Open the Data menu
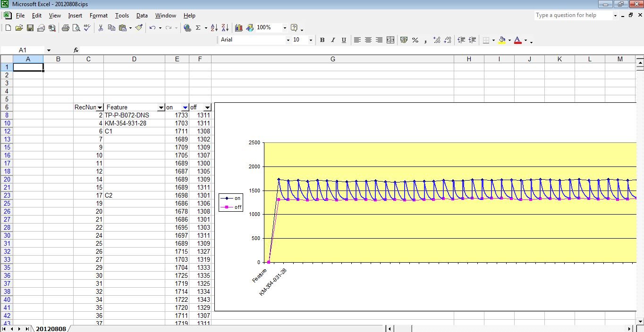The image size is (644, 332). pos(142,16)
